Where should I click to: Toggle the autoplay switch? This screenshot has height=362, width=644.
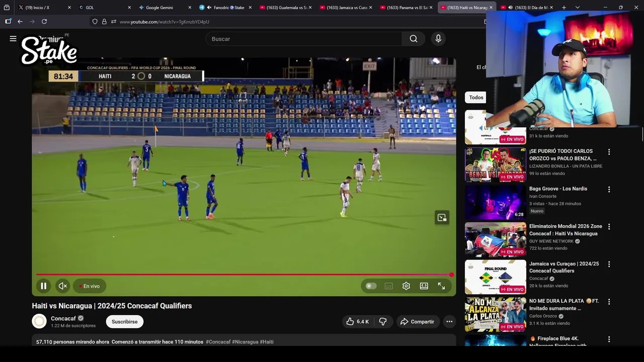coord(371,286)
